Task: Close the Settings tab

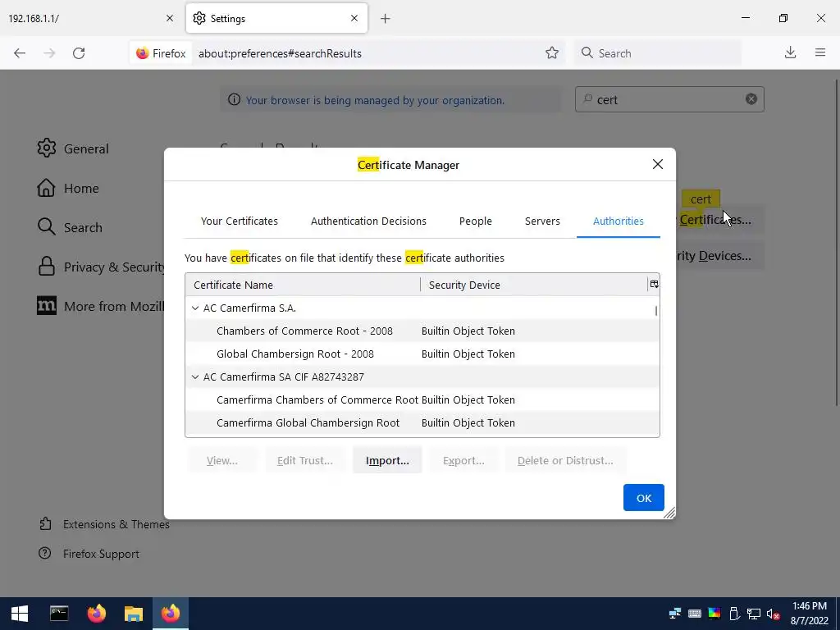Action: [354, 18]
